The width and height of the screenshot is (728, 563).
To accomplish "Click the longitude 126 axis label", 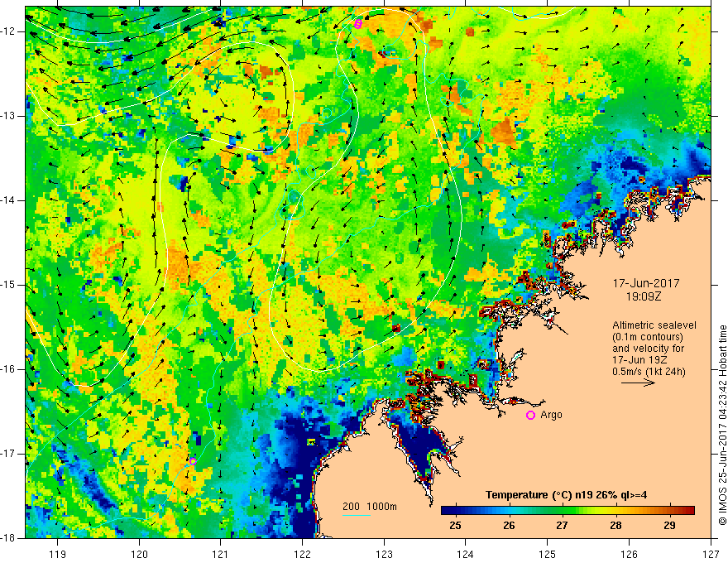I will click(629, 554).
